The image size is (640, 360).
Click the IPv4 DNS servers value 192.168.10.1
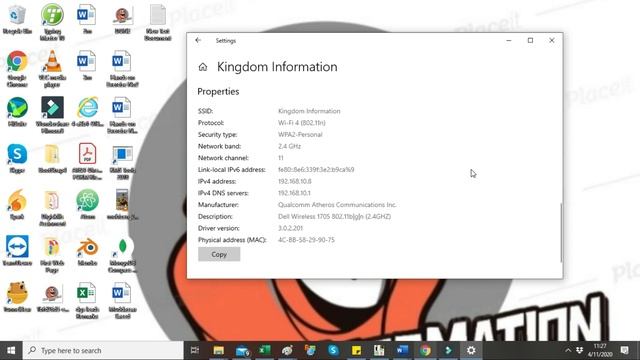pyautogui.click(x=294, y=193)
